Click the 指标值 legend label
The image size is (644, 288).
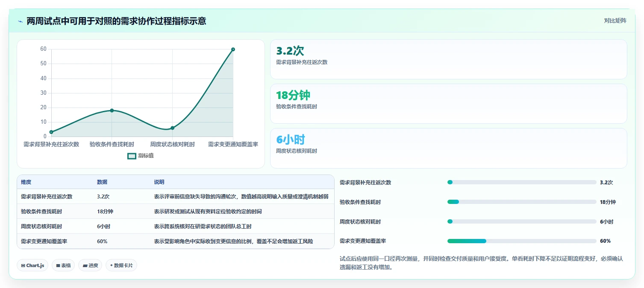coord(146,156)
